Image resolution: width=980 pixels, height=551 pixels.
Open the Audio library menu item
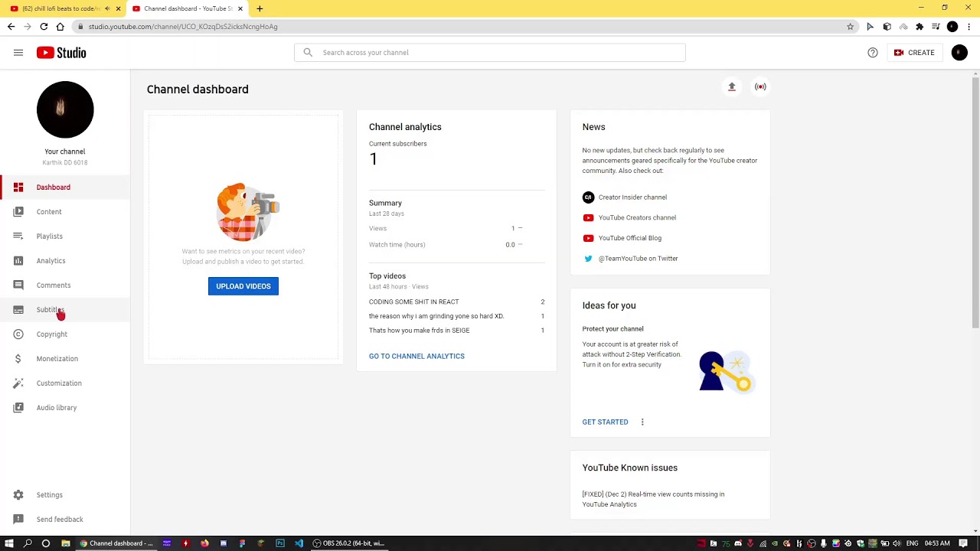point(65,408)
